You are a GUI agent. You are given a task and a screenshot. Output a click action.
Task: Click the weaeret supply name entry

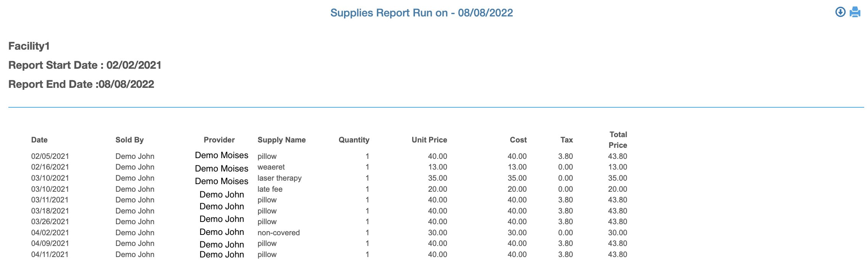[x=271, y=167]
